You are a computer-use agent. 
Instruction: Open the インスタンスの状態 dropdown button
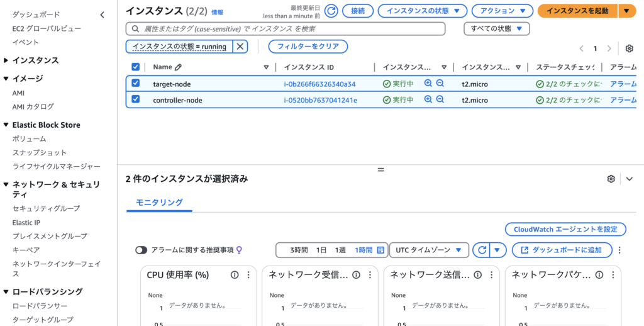click(x=423, y=11)
